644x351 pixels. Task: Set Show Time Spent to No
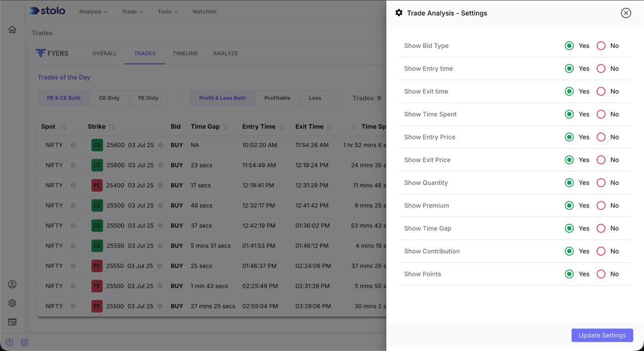coord(601,114)
